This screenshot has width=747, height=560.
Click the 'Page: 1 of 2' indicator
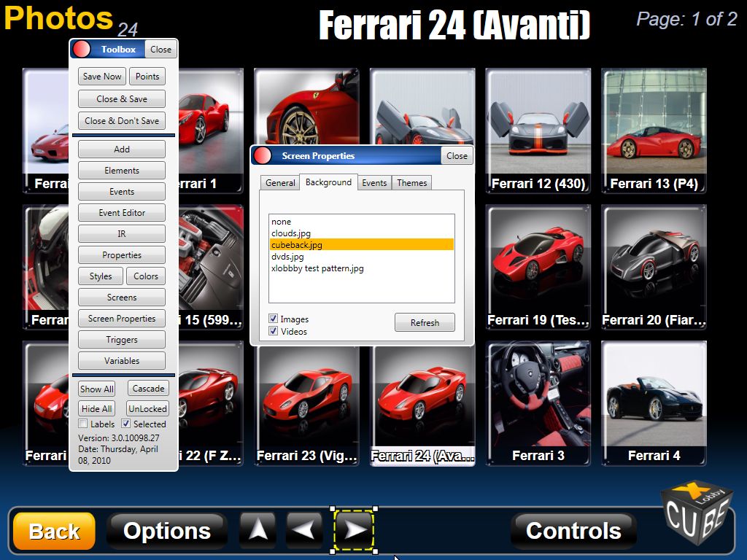coord(686,19)
